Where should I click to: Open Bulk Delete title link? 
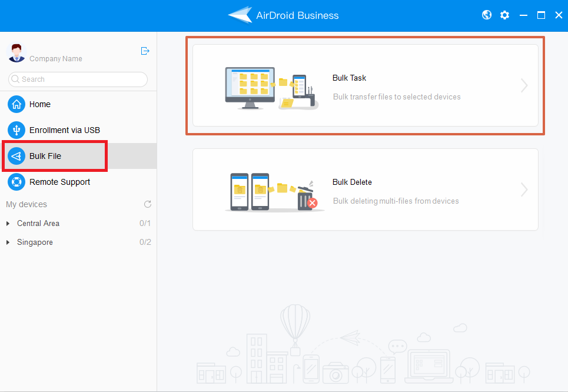pos(352,182)
